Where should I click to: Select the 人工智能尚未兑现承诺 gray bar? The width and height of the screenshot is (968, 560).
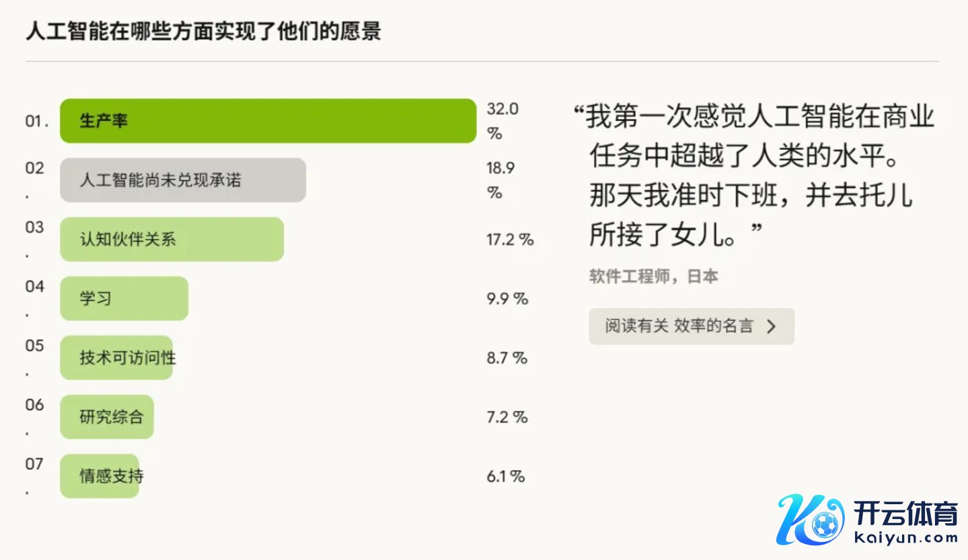coord(183,180)
